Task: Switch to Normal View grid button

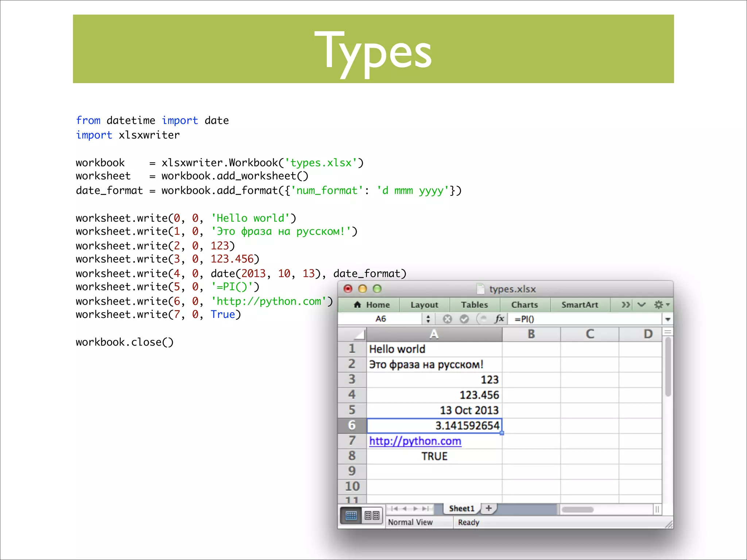Action: coord(351,515)
